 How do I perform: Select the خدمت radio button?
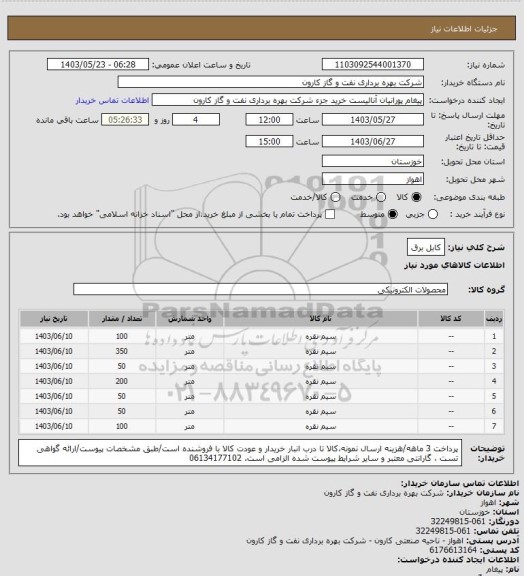coord(381,197)
